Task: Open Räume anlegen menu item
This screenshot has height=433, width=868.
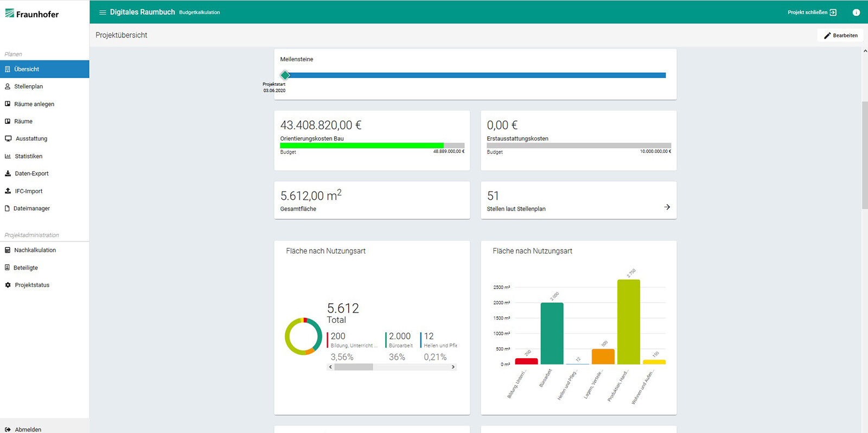Action: coord(34,104)
